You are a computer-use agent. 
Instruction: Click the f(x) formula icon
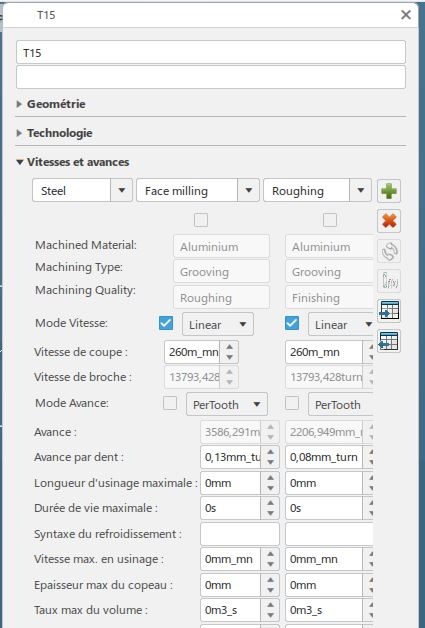pyautogui.click(x=389, y=281)
